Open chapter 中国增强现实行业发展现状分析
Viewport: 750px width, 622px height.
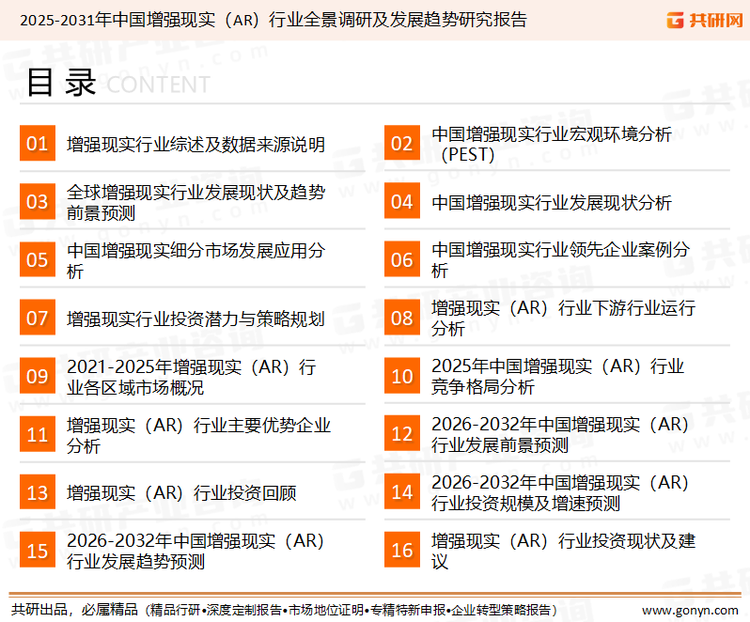point(551,202)
